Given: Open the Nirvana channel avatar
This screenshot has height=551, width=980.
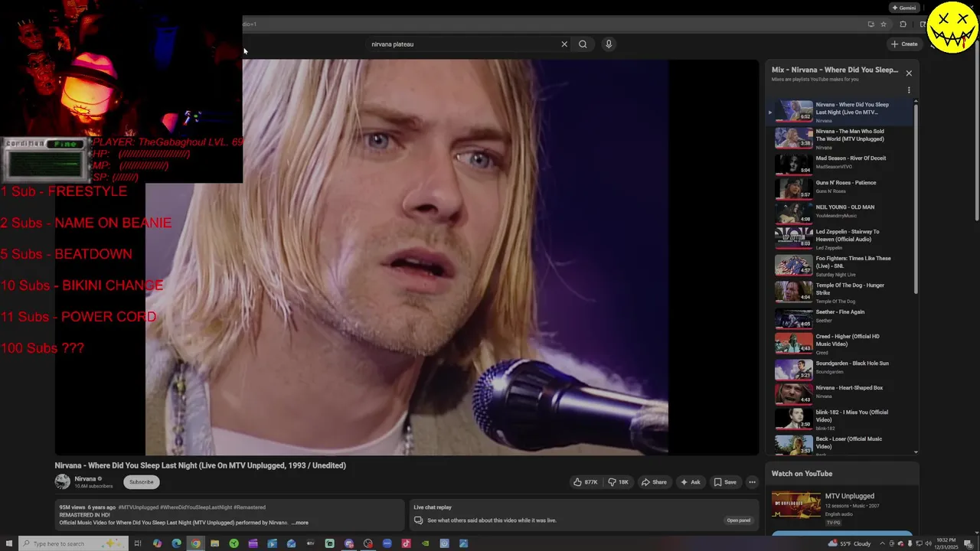Looking at the screenshot, I should (62, 481).
